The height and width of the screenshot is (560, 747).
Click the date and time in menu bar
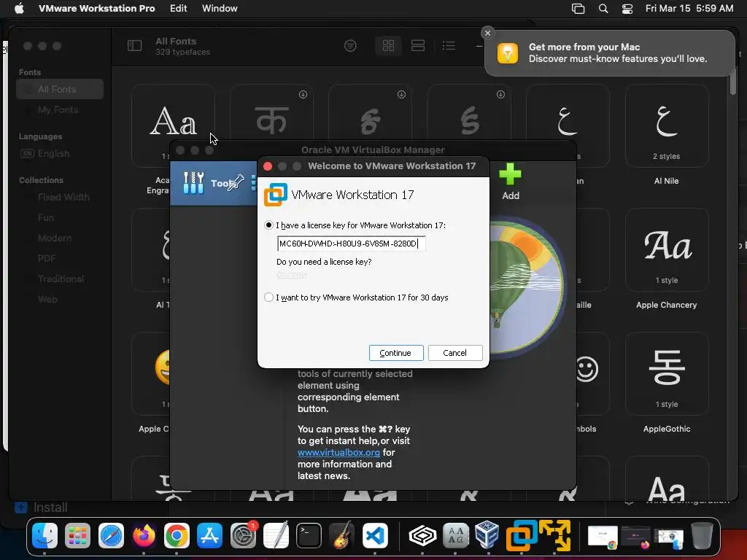[689, 8]
